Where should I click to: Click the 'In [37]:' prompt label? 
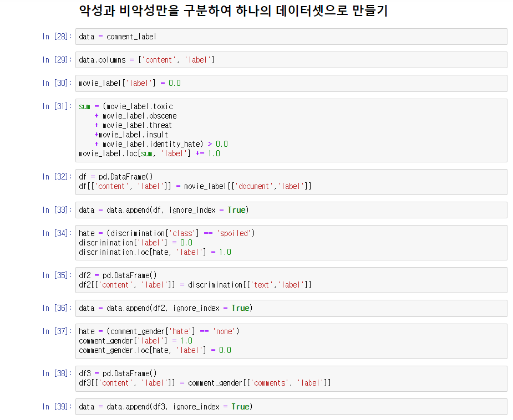57,331
